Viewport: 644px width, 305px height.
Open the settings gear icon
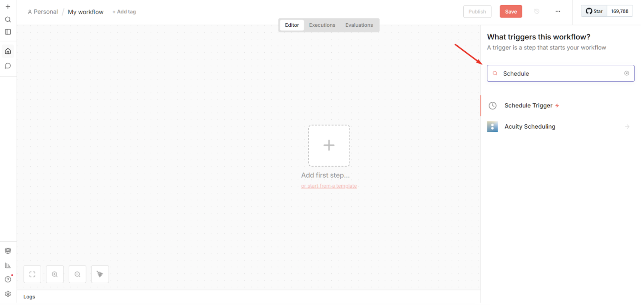8,294
